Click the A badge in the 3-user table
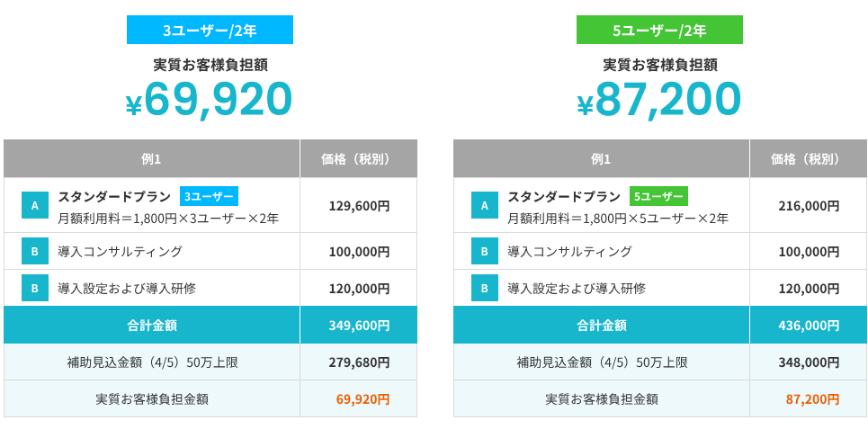The image size is (868, 438). tap(35, 205)
